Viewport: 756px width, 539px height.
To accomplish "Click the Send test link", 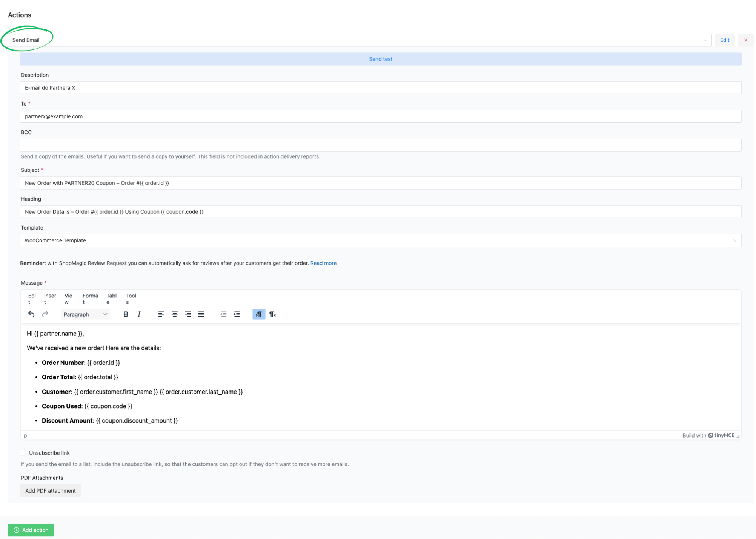I will pos(380,59).
